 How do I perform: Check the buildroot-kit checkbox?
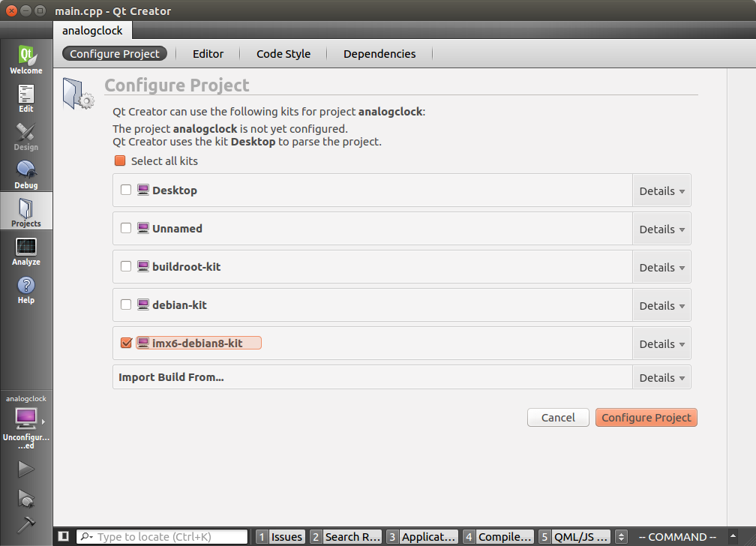(126, 266)
